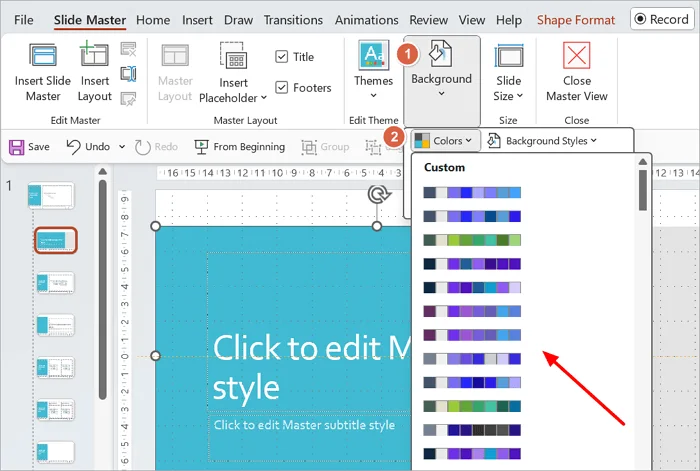Click the Insert Slide Master icon
Image resolution: width=700 pixels, height=471 pixels.
point(43,55)
